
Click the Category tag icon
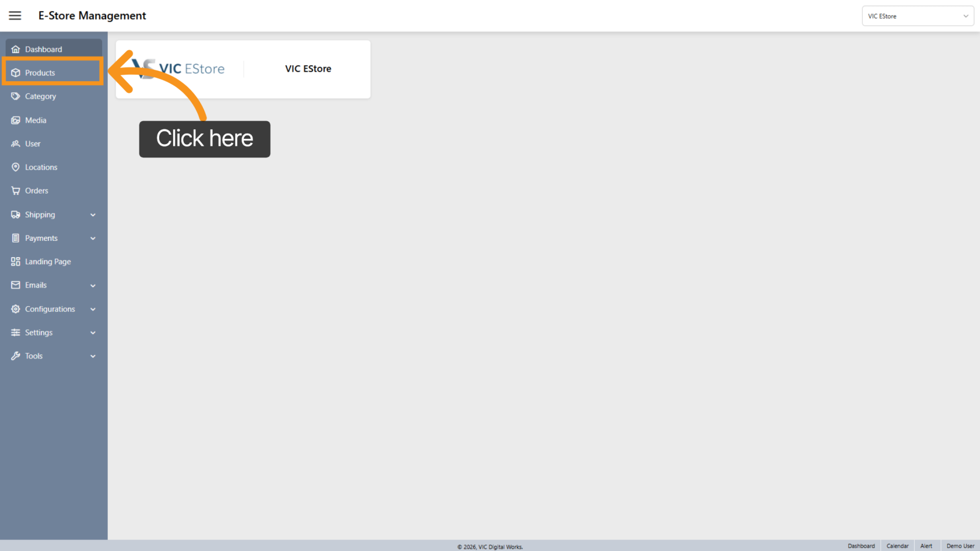pyautogui.click(x=16, y=96)
